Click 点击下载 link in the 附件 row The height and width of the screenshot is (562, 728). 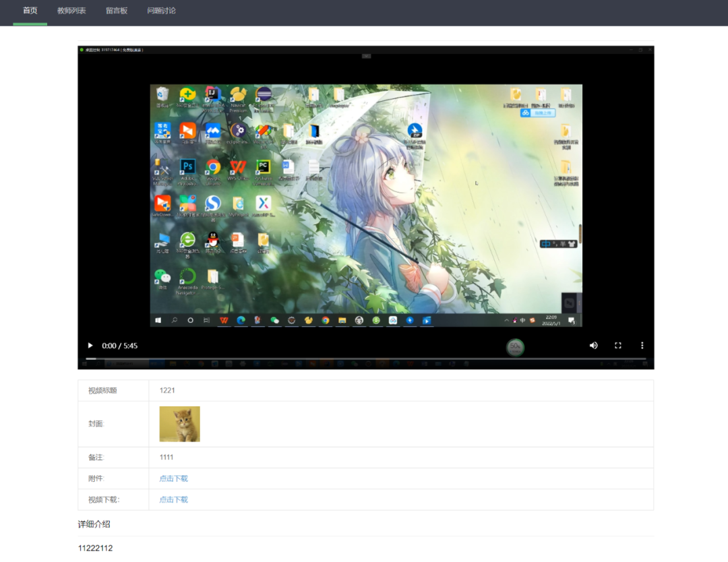pos(174,478)
